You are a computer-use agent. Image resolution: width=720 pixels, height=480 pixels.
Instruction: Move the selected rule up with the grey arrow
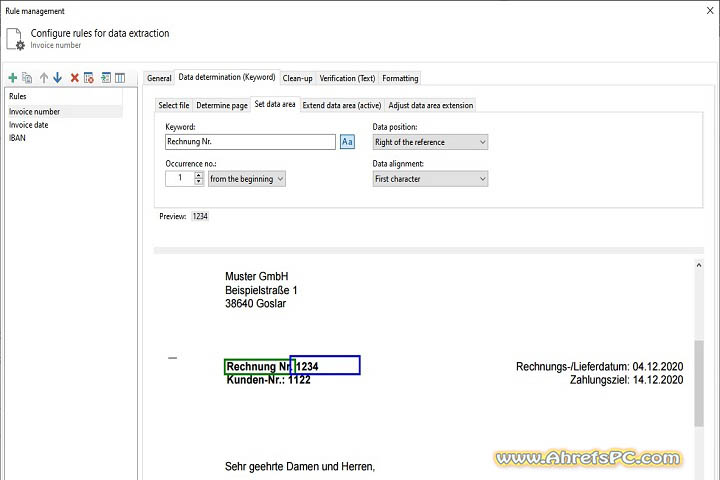[44, 78]
